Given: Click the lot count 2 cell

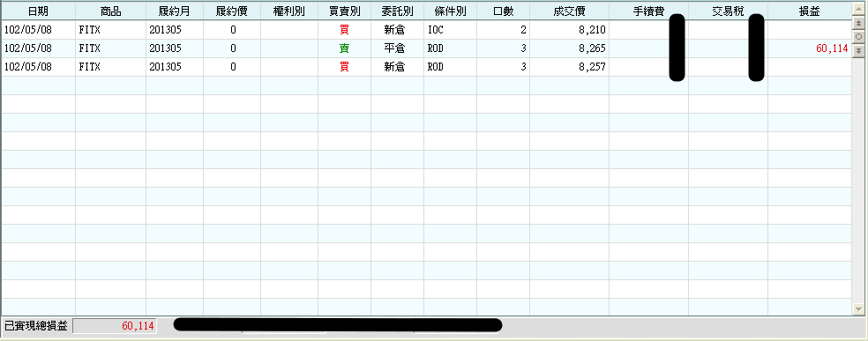Looking at the screenshot, I should (x=523, y=30).
